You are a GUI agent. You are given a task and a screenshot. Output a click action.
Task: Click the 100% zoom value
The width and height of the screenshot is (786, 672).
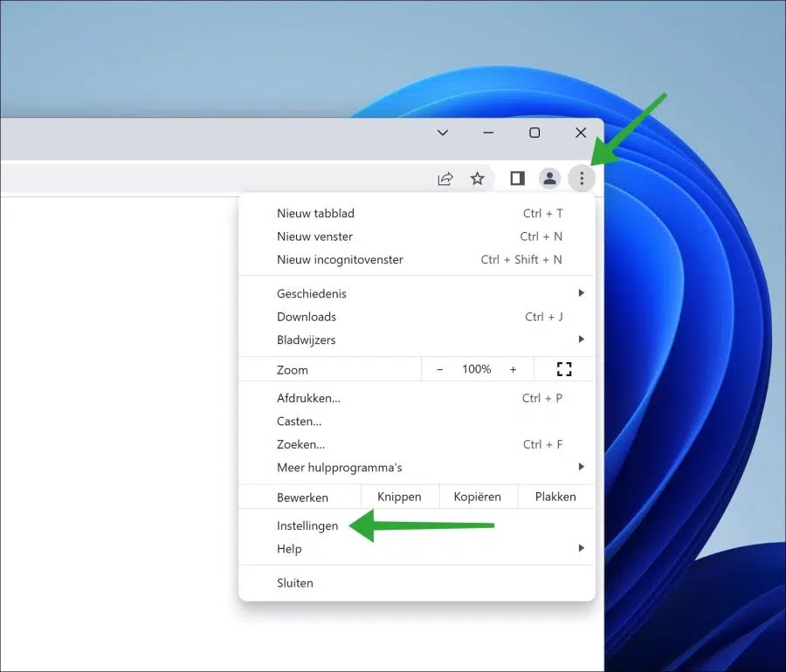(476, 369)
